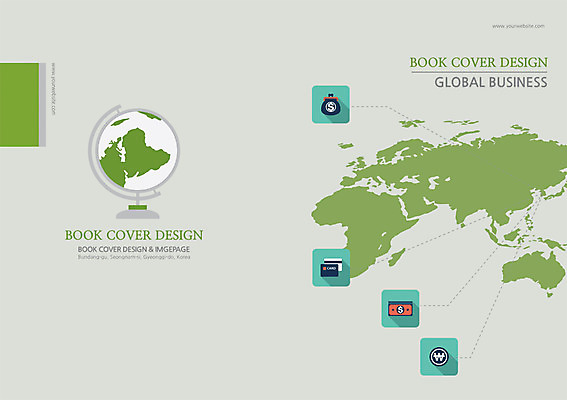Click the vertical website text beside green block
The height and width of the screenshot is (400, 567).
(x=54, y=89)
